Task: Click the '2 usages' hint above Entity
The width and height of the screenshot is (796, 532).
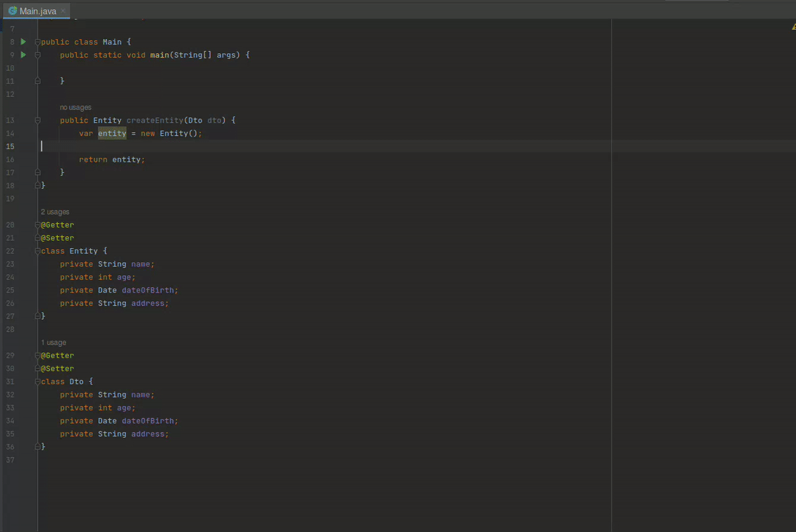Action: pyautogui.click(x=55, y=212)
